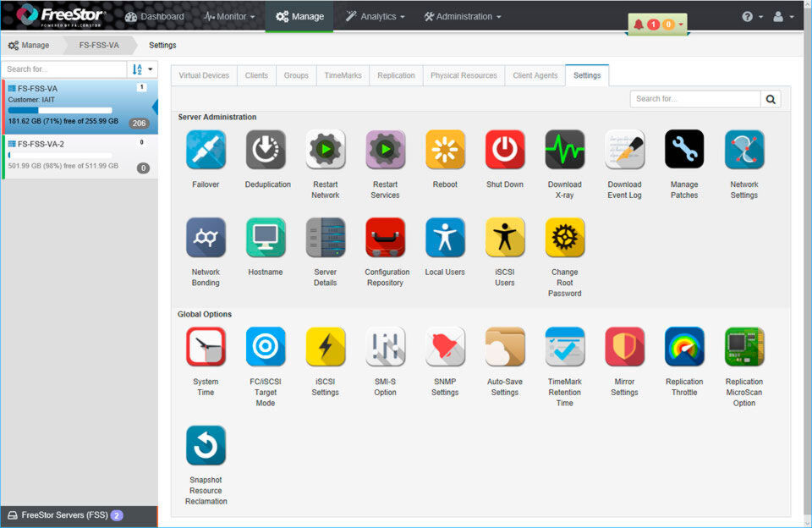Select the FS-FSS-VA server

click(x=80, y=107)
